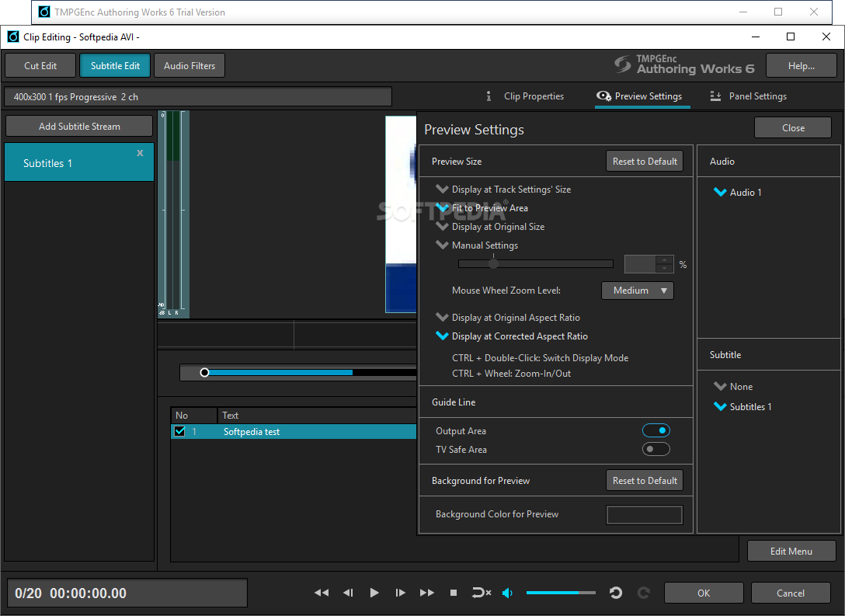Image resolution: width=845 pixels, height=616 pixels.
Task: Click the TMPGEnc Authoring Works 6 logo
Action: click(684, 64)
